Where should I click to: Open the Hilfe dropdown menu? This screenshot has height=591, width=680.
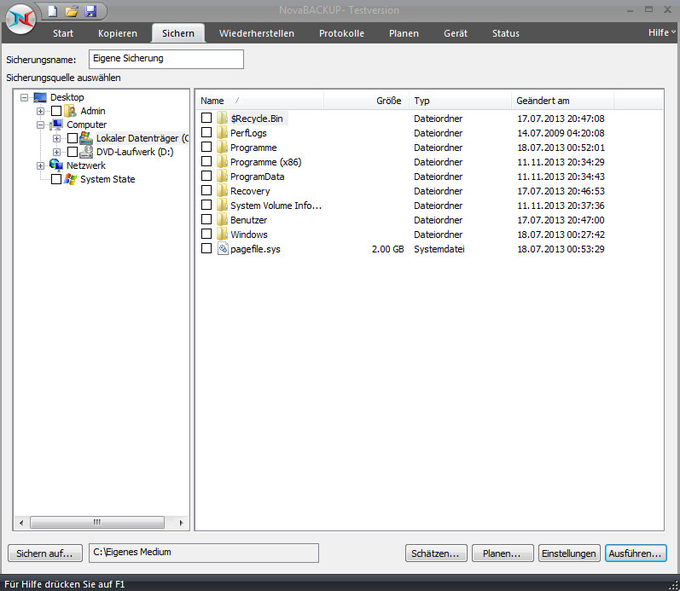point(662,33)
